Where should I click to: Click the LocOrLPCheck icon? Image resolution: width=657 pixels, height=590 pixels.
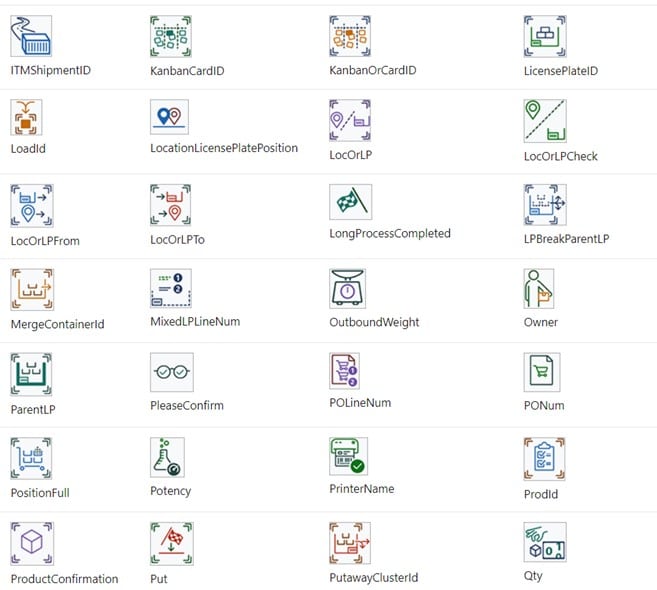545,121
